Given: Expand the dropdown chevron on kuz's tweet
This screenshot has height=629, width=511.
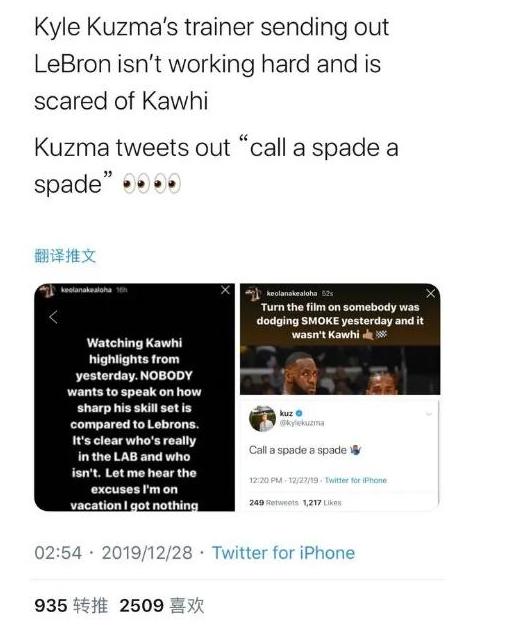Looking at the screenshot, I should click(x=429, y=414).
